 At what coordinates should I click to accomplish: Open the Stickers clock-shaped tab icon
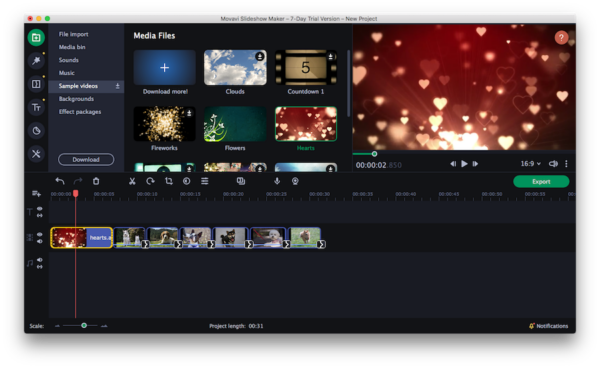(x=36, y=131)
